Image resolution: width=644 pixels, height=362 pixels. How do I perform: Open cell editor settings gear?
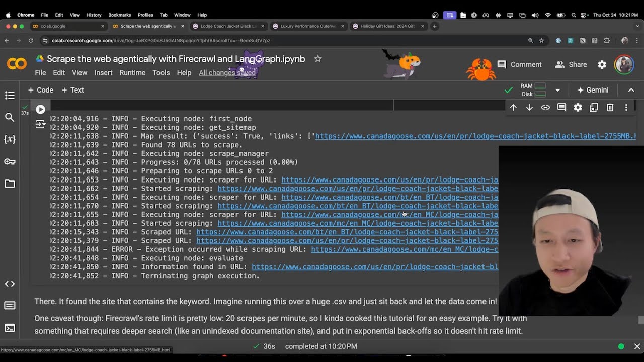coord(578,107)
